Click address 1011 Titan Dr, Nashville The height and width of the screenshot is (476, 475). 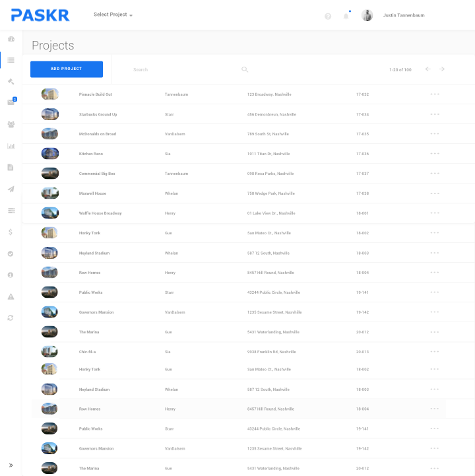click(x=268, y=154)
